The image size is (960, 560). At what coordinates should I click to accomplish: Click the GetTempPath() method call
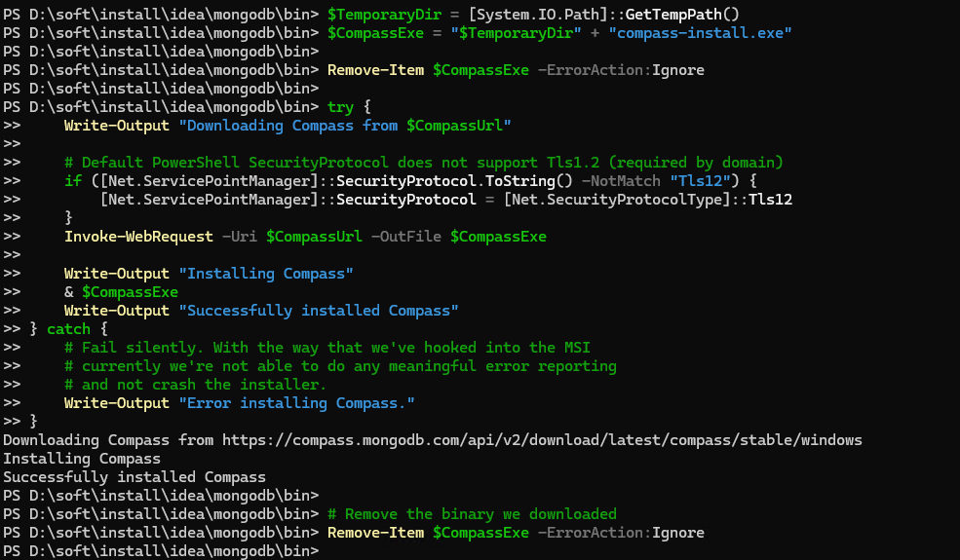click(682, 14)
